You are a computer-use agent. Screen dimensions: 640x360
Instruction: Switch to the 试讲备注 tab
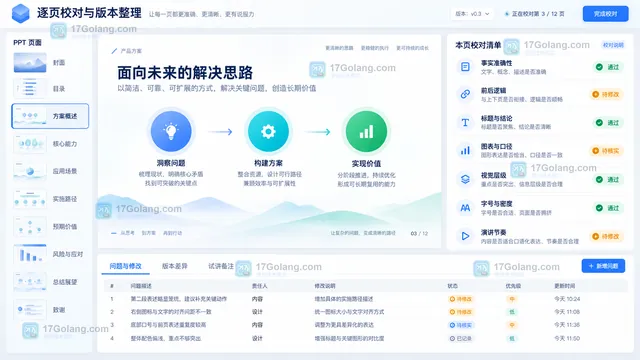click(221, 266)
